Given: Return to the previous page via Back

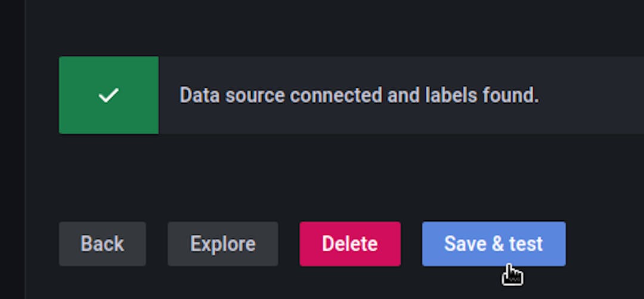Looking at the screenshot, I should click(x=102, y=243).
